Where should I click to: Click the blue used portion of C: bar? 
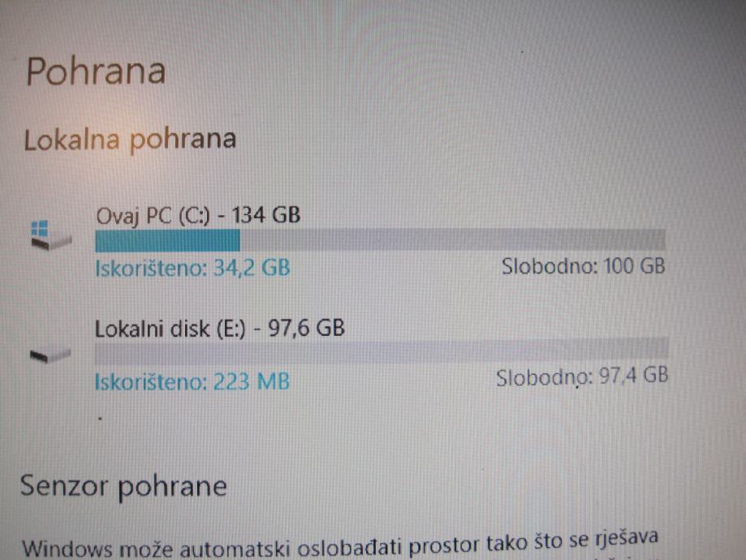click(167, 240)
